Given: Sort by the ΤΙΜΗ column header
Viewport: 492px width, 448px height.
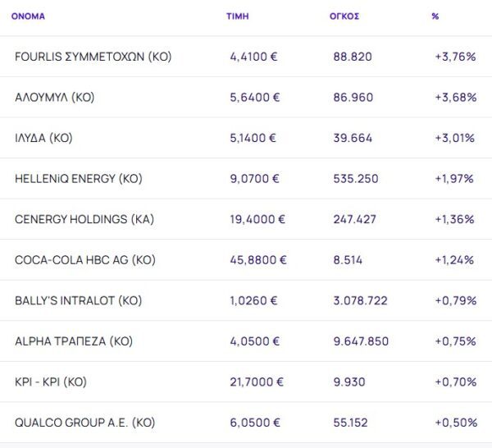Looking at the screenshot, I should point(236,16).
